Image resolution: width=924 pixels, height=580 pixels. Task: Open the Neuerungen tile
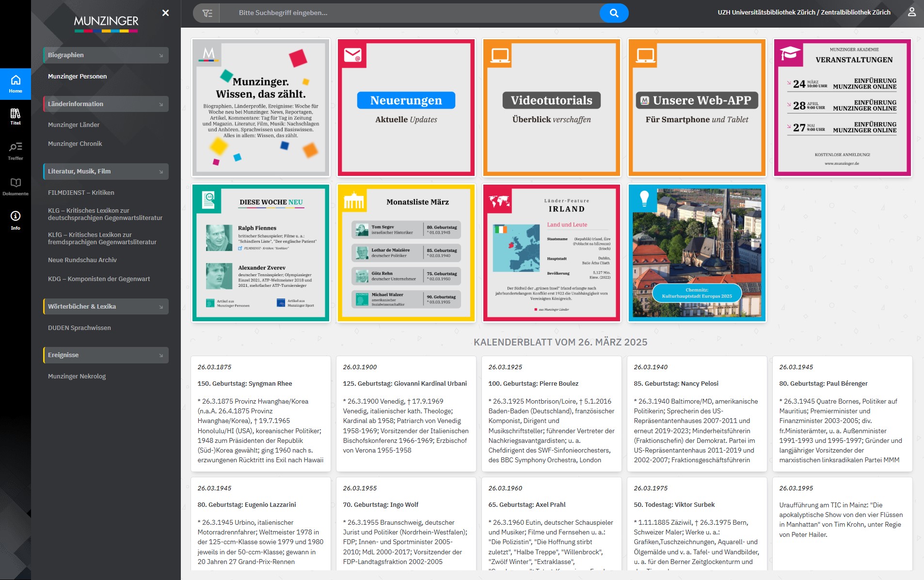pos(406,108)
